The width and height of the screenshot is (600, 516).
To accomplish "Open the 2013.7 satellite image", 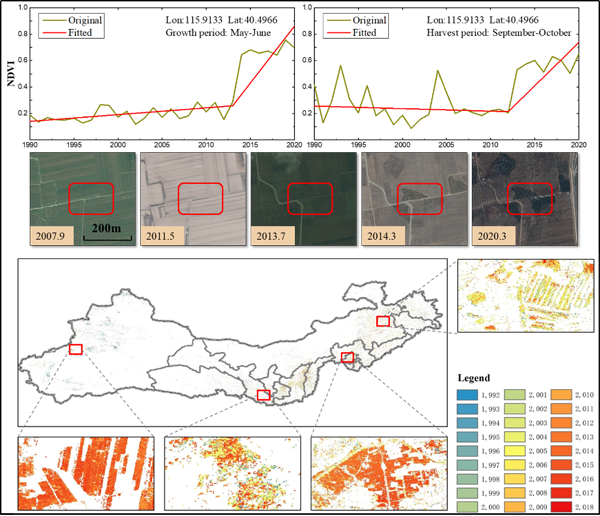I will (300, 200).
